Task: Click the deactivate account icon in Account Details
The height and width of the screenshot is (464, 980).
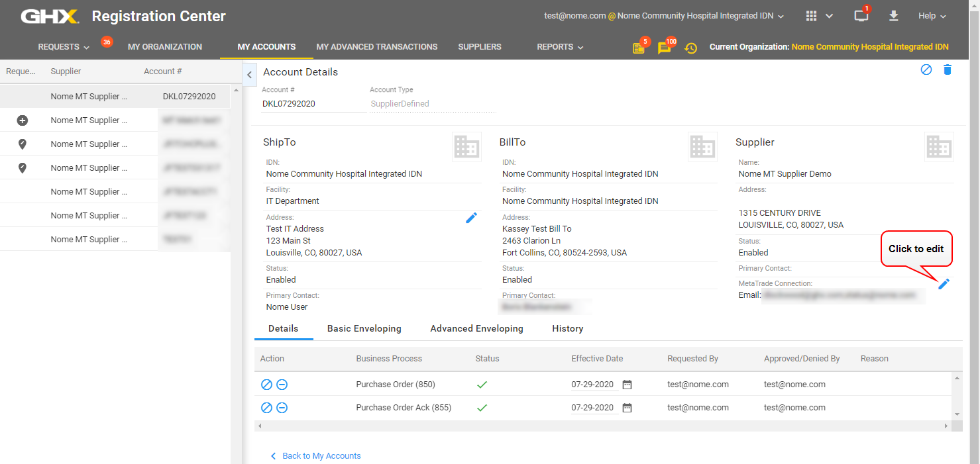Action: (x=926, y=70)
